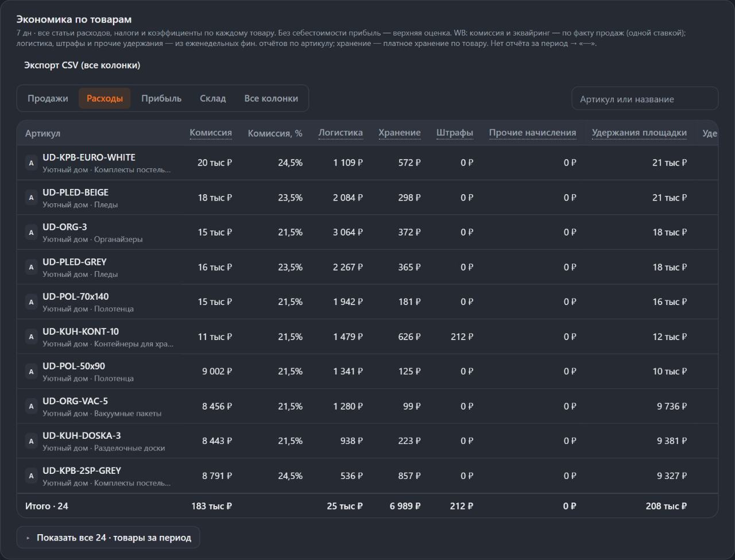
Task: Open the UD-PLED-GREY article name
Action: coord(75,262)
